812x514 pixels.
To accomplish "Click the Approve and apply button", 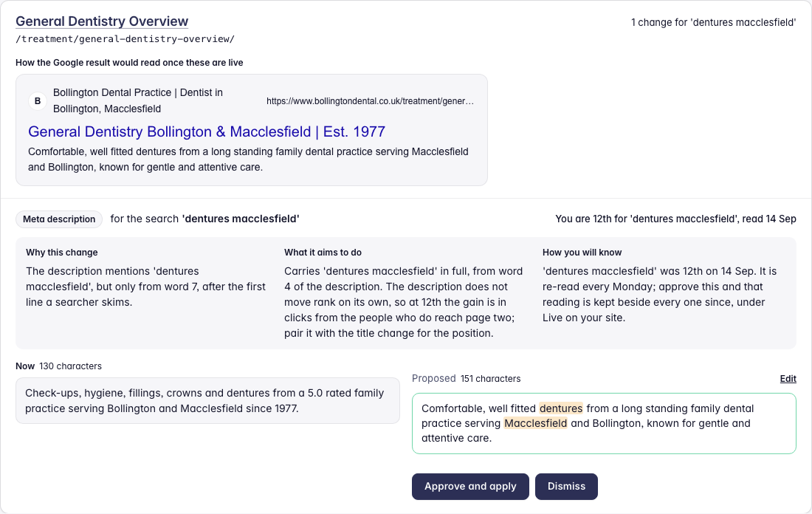I will (470, 487).
